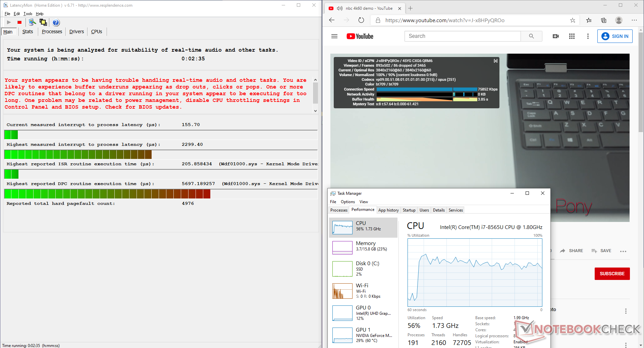Screen dimensions: 644x348
Task: Open LatencyMon Help menu
Action: pyautogui.click(x=40, y=14)
